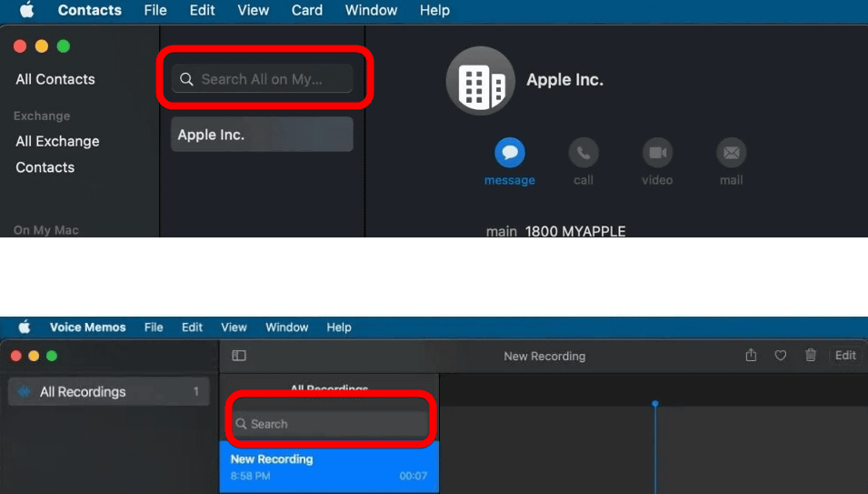Select the Apple Inc. contact in the list
The image size is (868, 494).
tap(262, 135)
